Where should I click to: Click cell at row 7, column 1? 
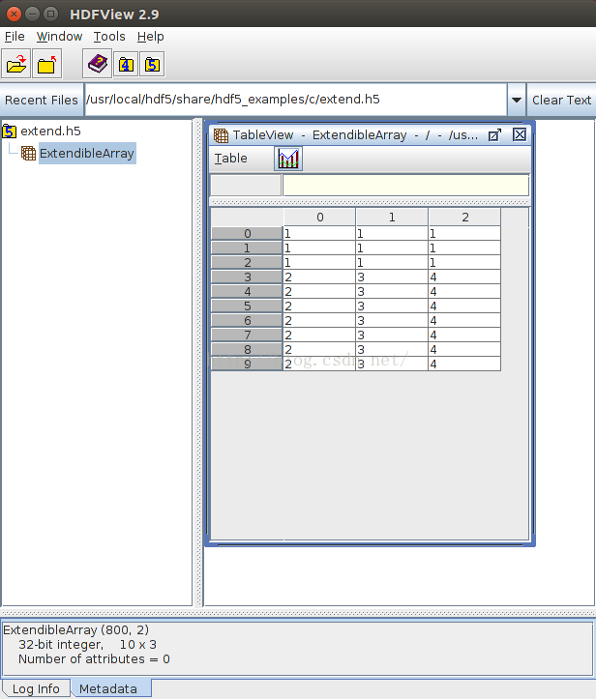[x=392, y=335]
